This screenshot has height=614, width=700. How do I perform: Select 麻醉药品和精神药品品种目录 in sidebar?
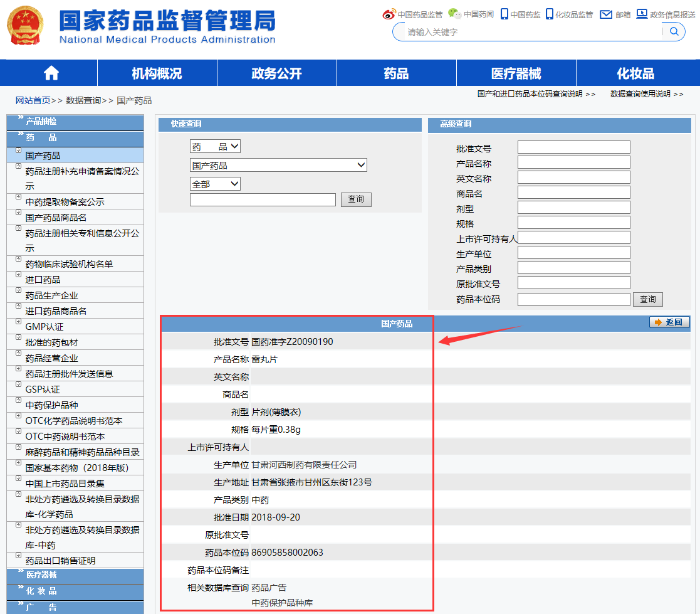75,452
